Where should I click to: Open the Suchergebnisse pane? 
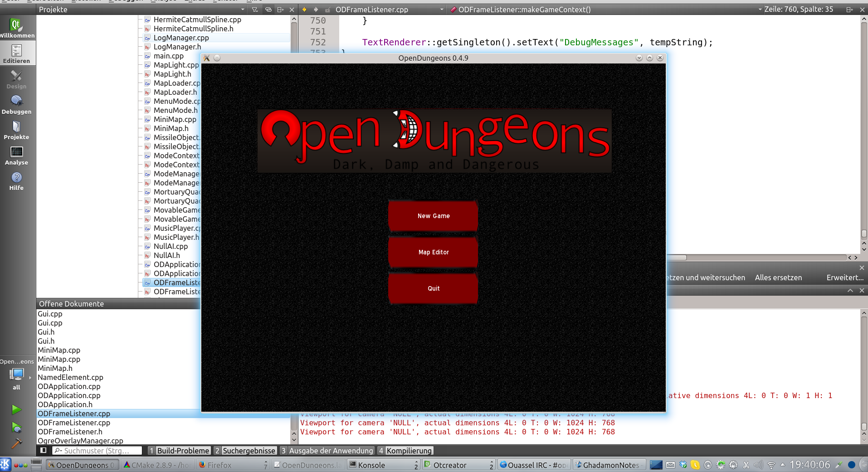245,451
